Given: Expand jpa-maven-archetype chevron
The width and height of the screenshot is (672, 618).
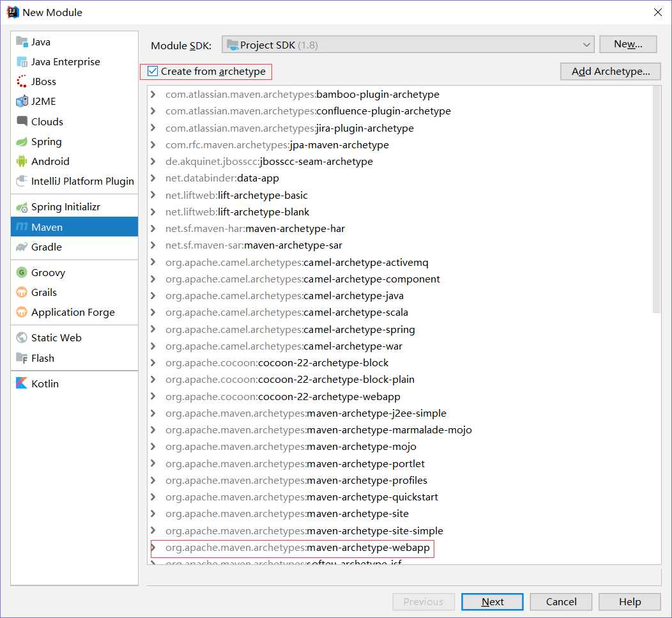Looking at the screenshot, I should click(x=153, y=144).
